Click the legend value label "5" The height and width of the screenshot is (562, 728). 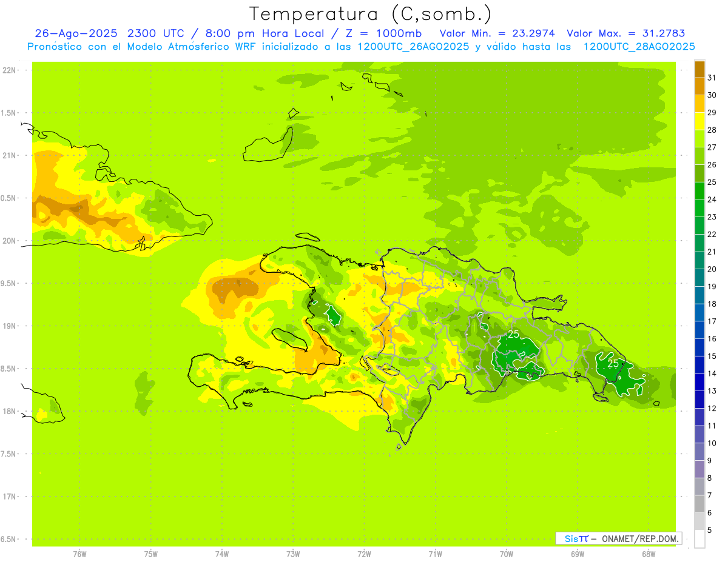(x=710, y=530)
